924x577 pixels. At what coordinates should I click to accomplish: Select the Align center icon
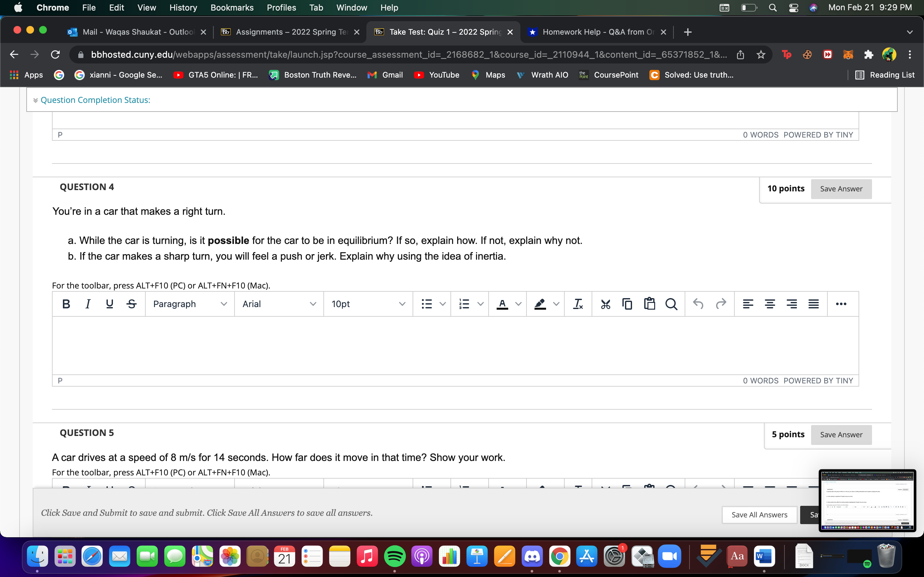tap(770, 304)
